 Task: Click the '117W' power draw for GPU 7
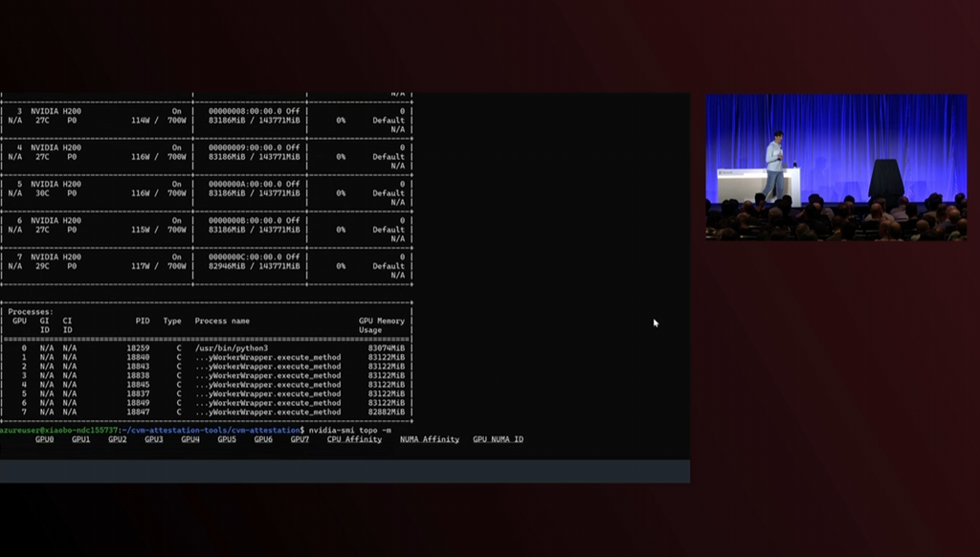(x=140, y=266)
